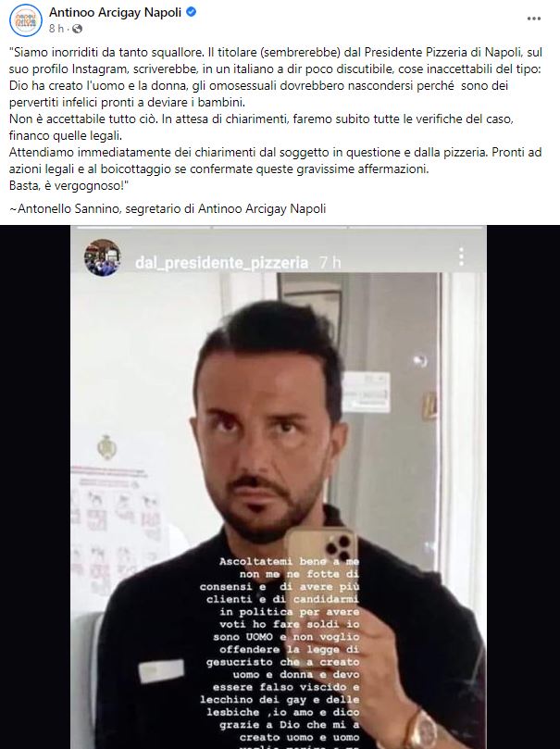Click the dal_presidente_pizzeria story profile picture
560x749 pixels.
click(x=102, y=257)
